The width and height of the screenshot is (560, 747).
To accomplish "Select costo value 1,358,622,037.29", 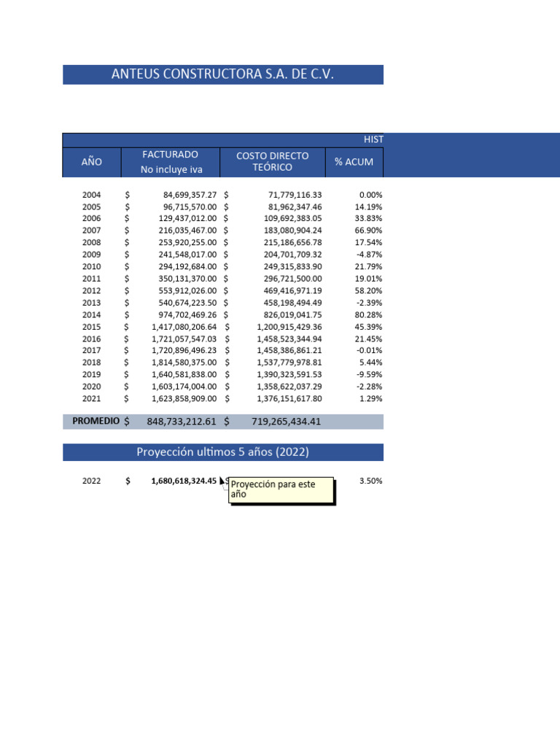I will [x=289, y=387].
